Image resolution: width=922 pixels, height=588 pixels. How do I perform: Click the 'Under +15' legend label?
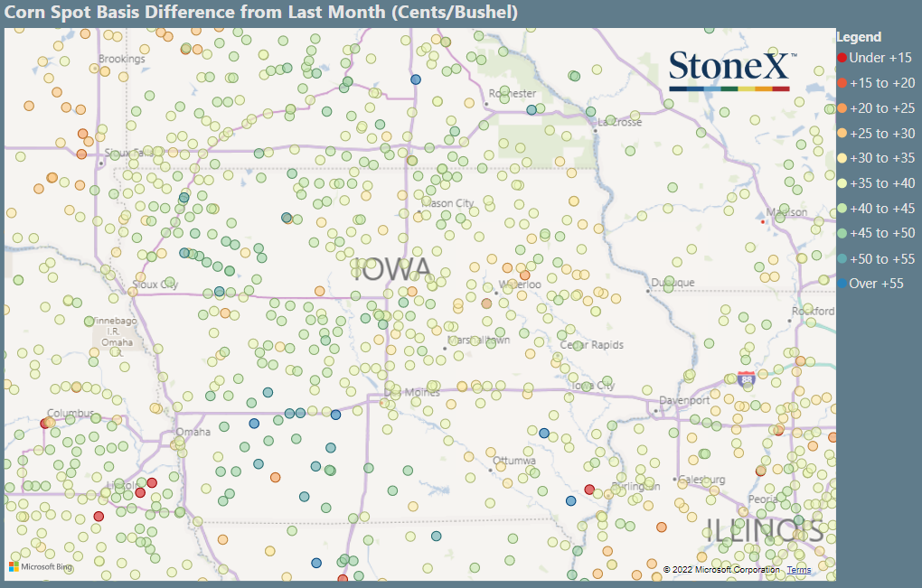pos(880,58)
